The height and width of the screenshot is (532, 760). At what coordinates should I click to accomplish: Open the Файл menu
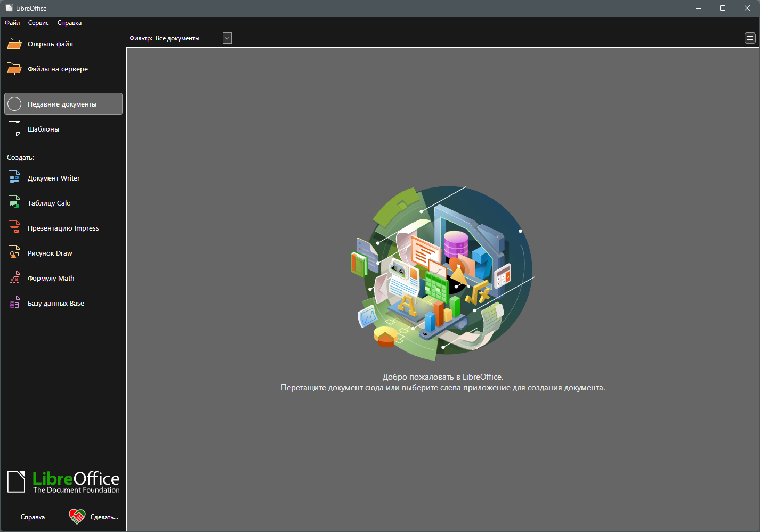12,23
